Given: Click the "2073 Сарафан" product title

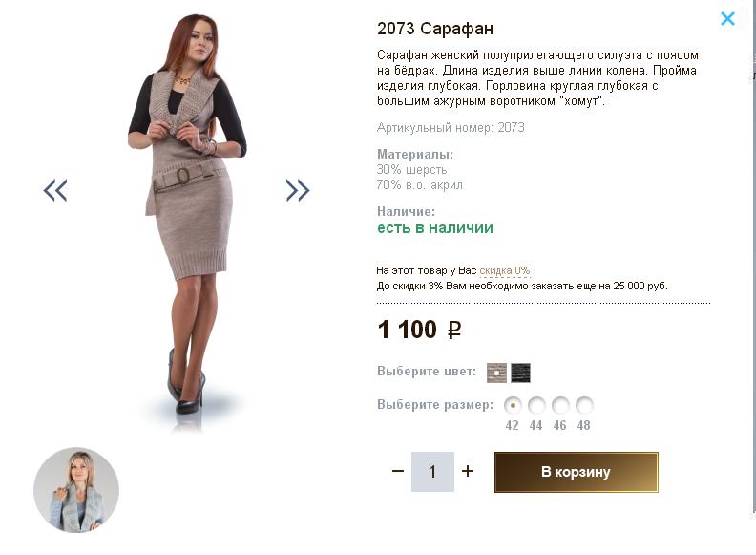Looking at the screenshot, I should (x=435, y=29).
